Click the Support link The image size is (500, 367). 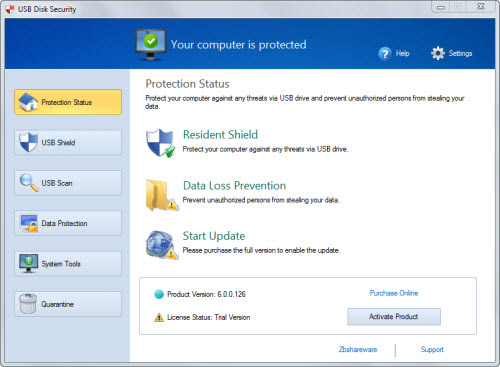click(x=432, y=349)
